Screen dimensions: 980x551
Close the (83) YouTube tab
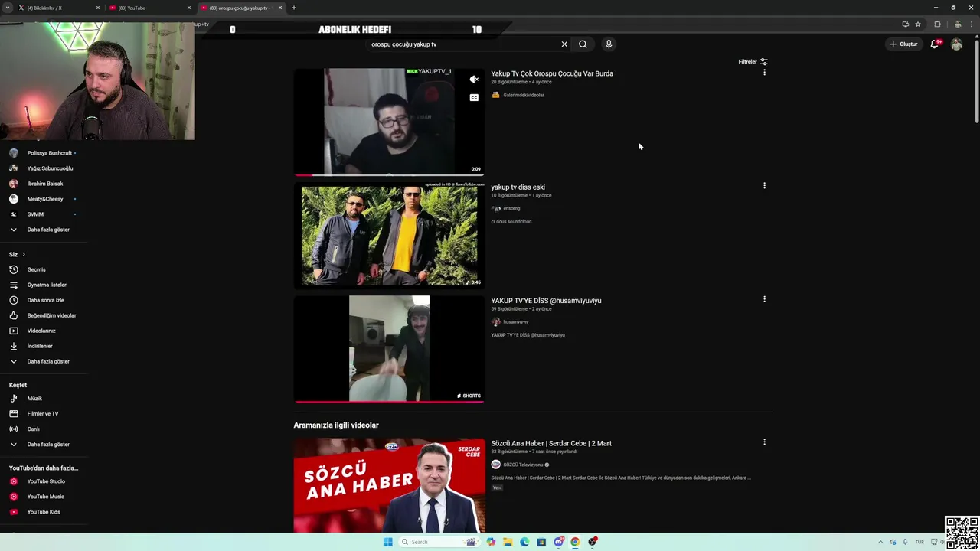[188, 8]
